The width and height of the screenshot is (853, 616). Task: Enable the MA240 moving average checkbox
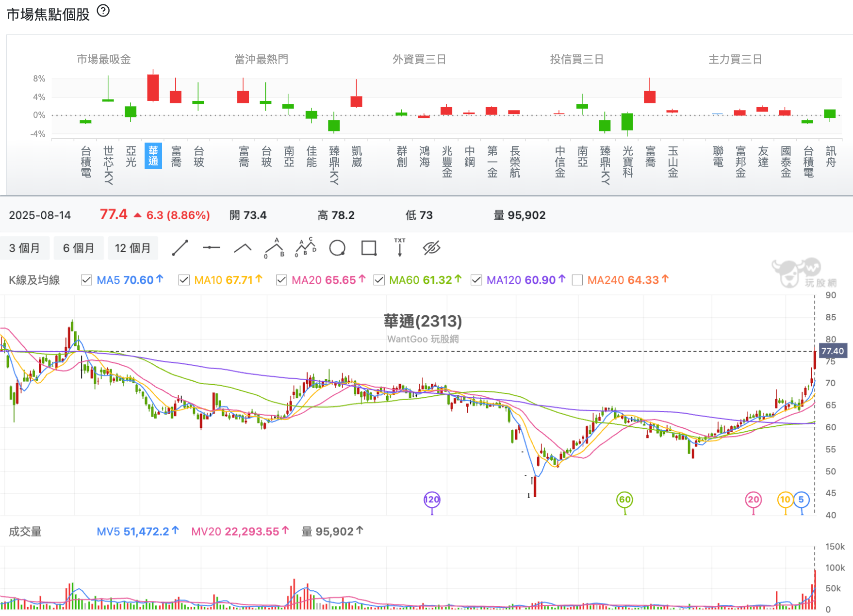[x=577, y=280]
